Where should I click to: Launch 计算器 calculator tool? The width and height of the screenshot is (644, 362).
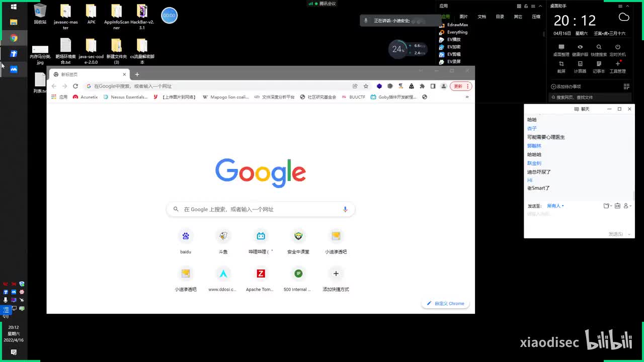(580, 67)
